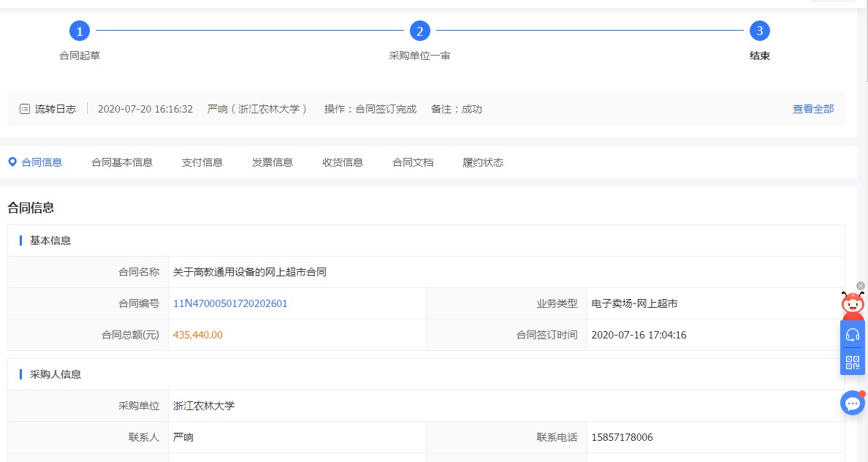Viewport: 868px width, 462px height.
Task: Click the 基本信息 section header
Action: 50,241
